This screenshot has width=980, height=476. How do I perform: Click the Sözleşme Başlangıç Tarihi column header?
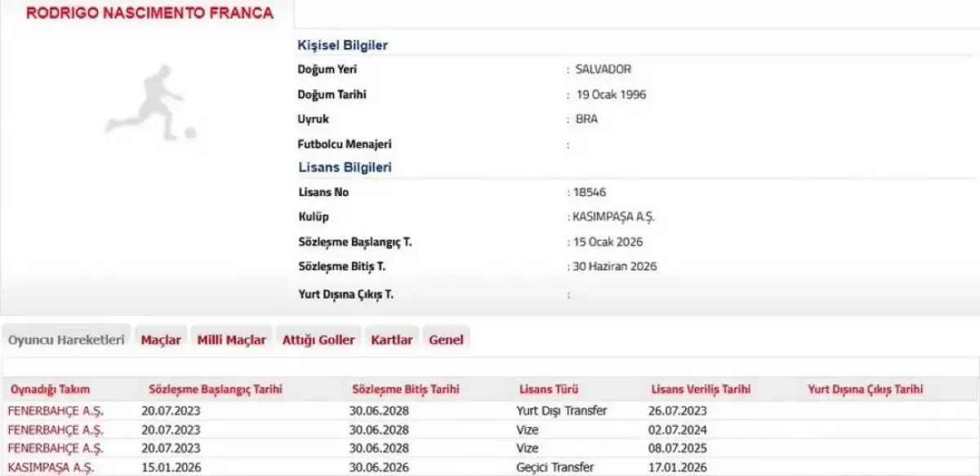coord(216,389)
